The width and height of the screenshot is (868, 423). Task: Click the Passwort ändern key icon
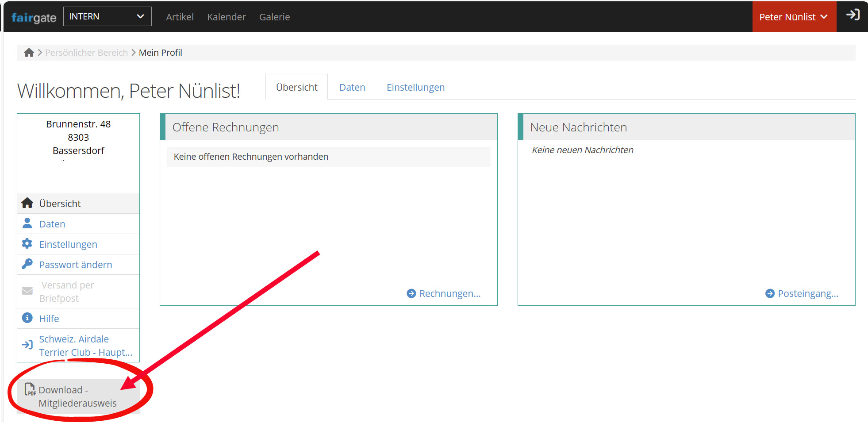click(27, 264)
